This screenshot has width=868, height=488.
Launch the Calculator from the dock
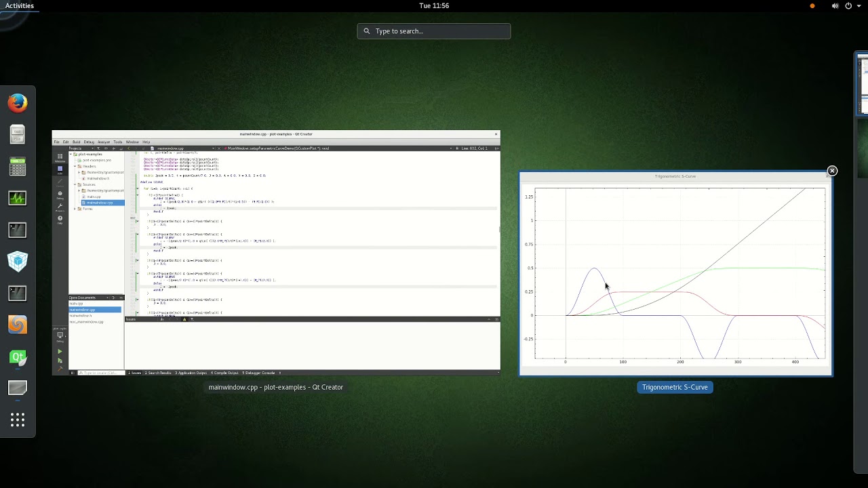[18, 166]
